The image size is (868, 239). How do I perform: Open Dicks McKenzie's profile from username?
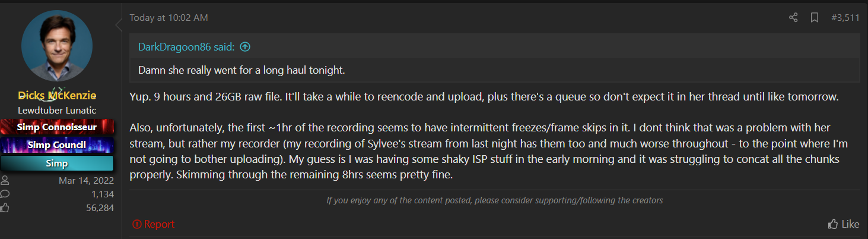tap(57, 96)
